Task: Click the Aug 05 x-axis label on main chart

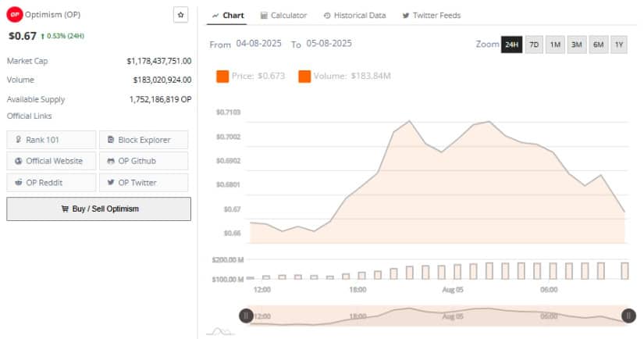Action: [x=453, y=290]
